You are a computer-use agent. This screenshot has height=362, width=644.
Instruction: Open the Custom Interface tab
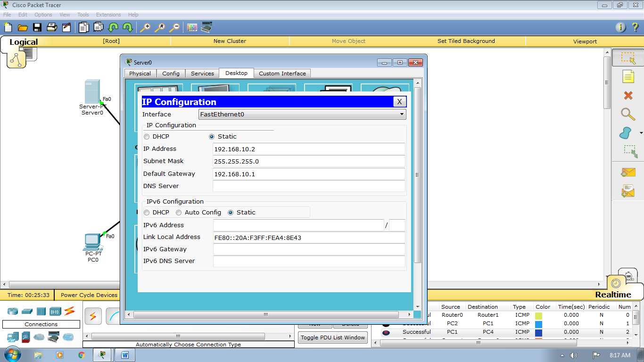point(282,74)
